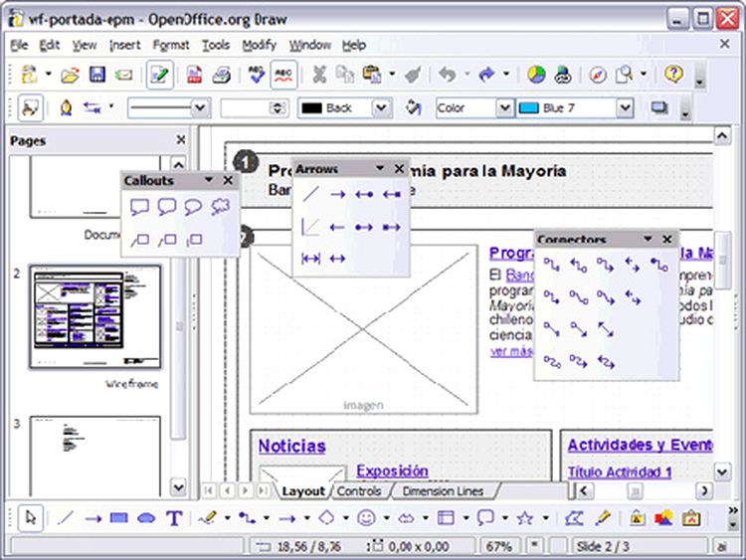Cut selection with the scissors icon

(x=319, y=75)
